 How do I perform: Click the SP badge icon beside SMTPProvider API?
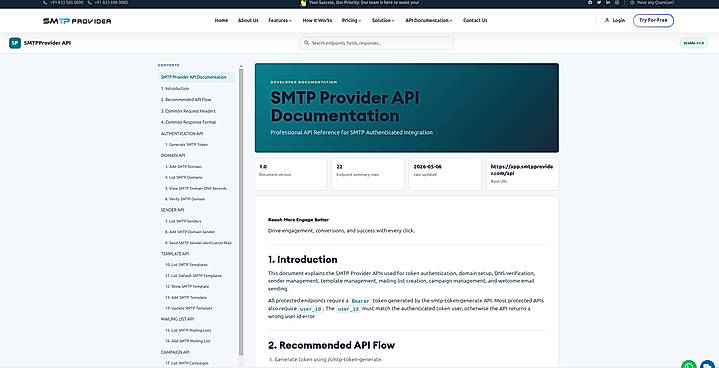click(15, 43)
